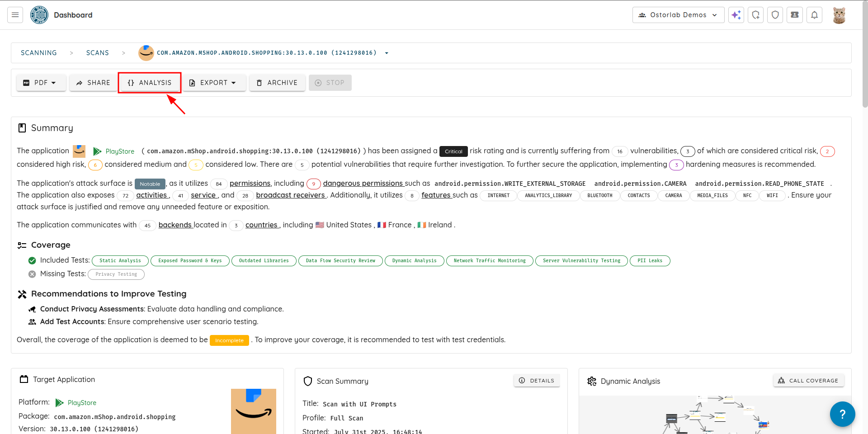This screenshot has height=434, width=868.
Task: Click the Incomplete coverage badge
Action: tap(229, 340)
